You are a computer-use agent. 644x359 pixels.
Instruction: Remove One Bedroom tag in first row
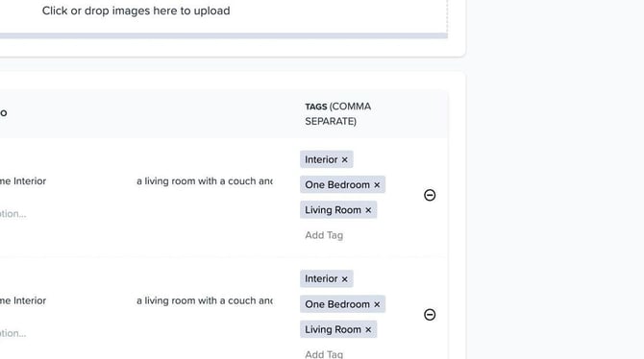pyautogui.click(x=377, y=185)
